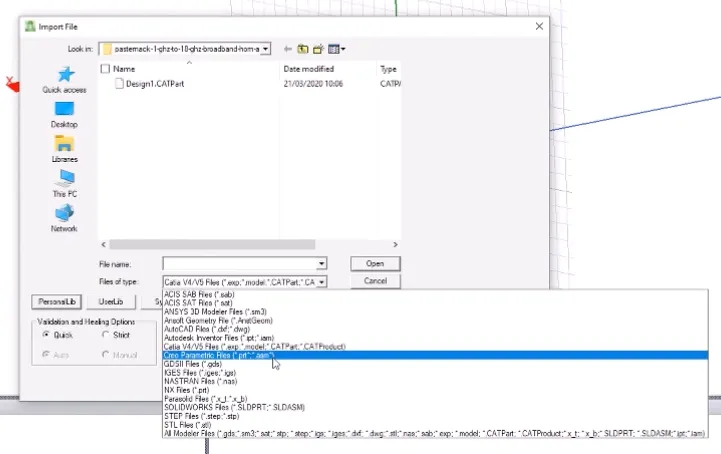The height and width of the screenshot is (454, 721).
Task: Expand the Look in folder dropdown
Action: coord(265,48)
